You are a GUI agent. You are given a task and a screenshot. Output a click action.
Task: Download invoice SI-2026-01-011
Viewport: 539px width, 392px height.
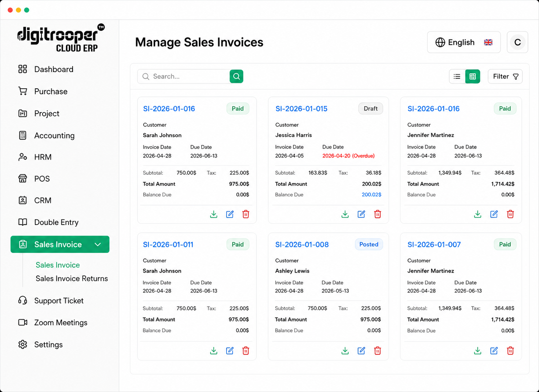point(213,351)
